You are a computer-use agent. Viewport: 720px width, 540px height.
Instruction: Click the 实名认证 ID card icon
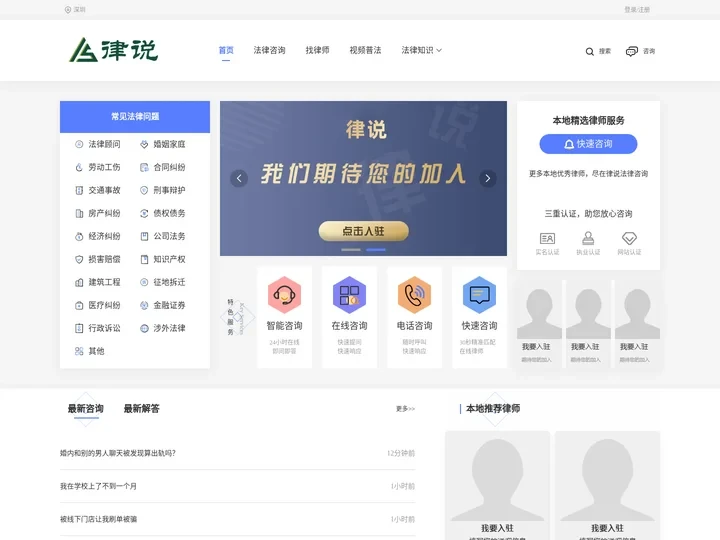(547, 238)
